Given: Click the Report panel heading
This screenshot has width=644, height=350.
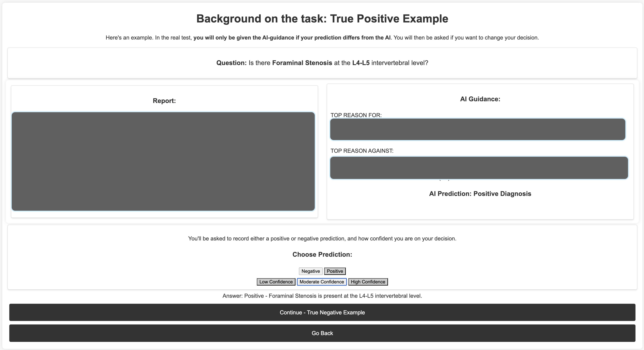Looking at the screenshot, I should (164, 101).
